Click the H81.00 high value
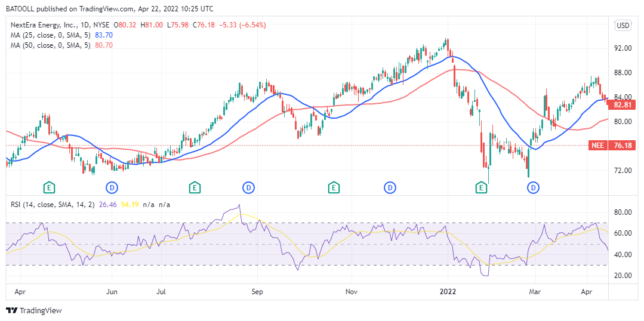 152,25
